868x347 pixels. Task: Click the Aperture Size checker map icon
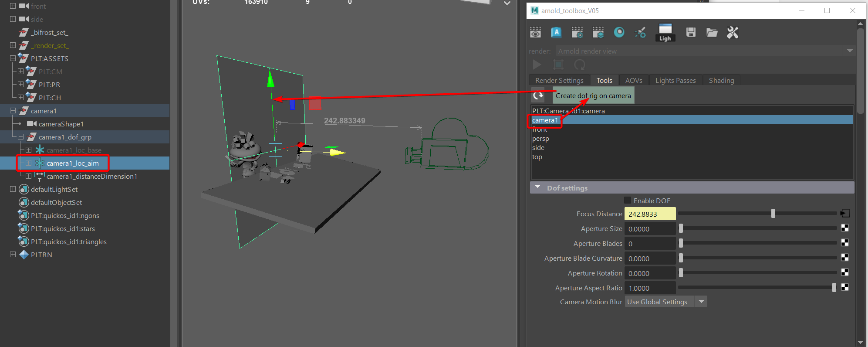coord(844,228)
